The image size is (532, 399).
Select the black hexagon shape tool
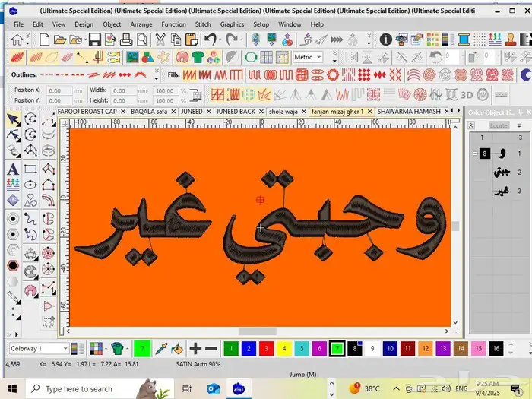point(13,265)
